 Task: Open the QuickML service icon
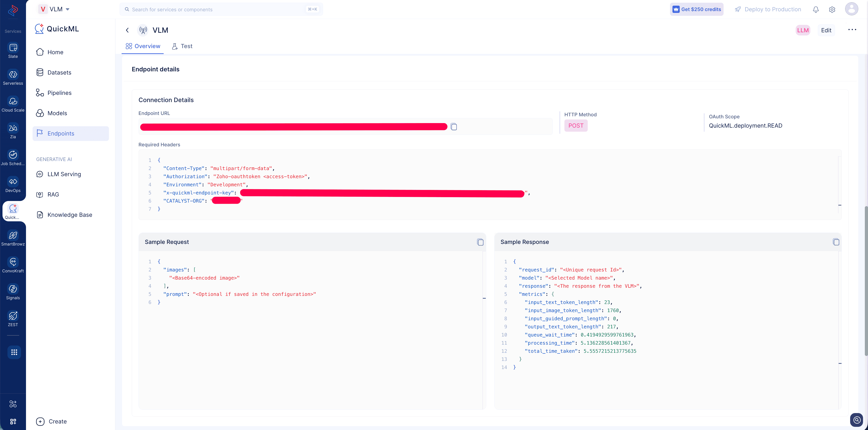click(x=13, y=211)
